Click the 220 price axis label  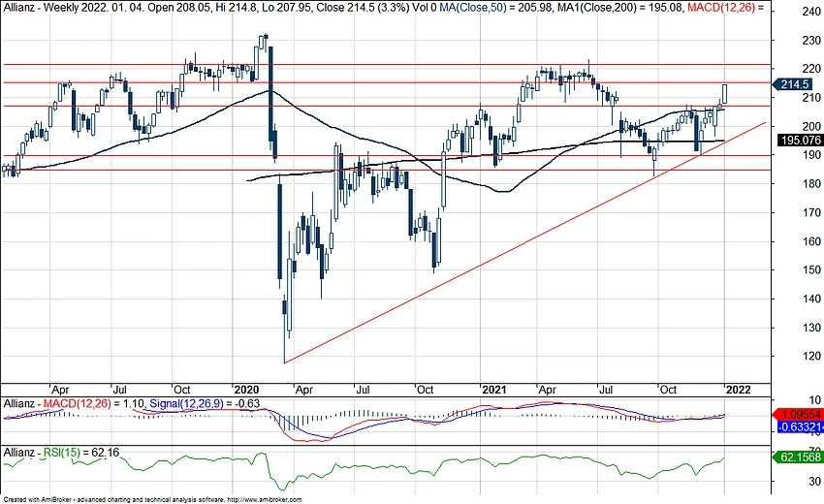click(x=810, y=69)
